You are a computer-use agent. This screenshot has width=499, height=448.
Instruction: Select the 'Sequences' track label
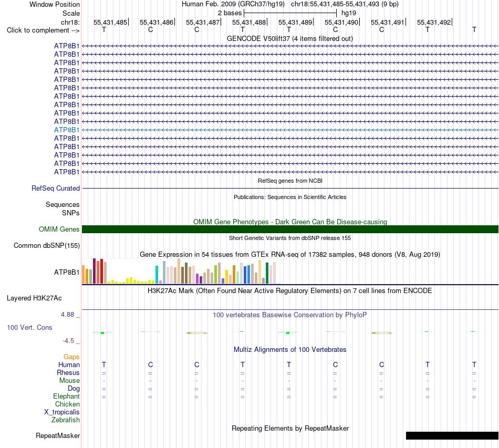63,205
